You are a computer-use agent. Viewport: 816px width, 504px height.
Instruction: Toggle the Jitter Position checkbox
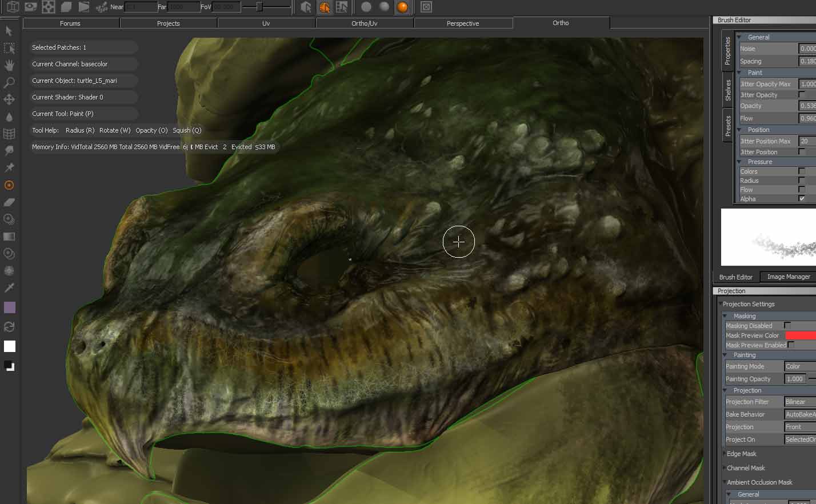click(x=802, y=151)
